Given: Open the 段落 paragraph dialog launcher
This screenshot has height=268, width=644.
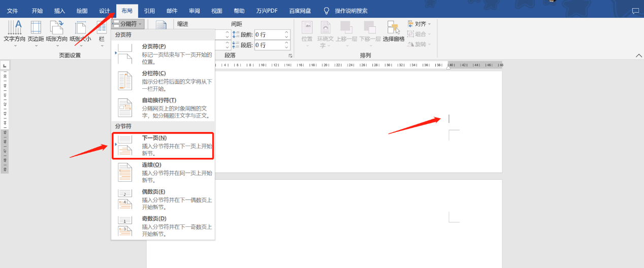Looking at the screenshot, I should [291, 55].
